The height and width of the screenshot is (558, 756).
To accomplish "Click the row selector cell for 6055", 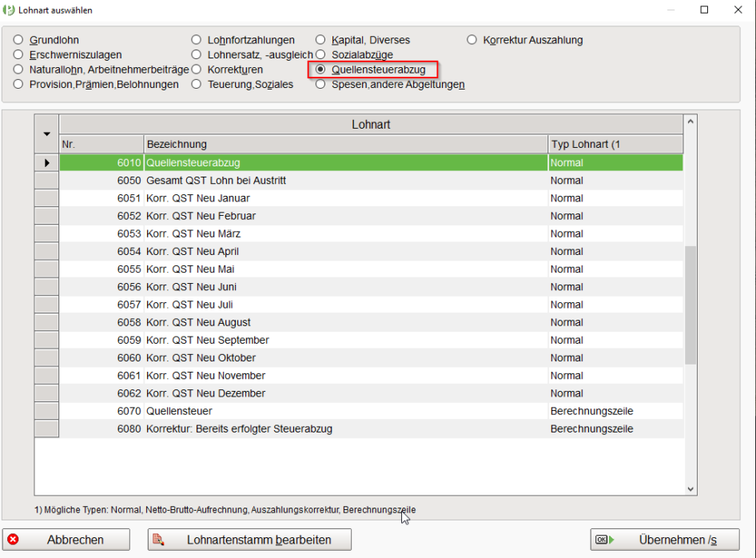I will coord(47,269).
